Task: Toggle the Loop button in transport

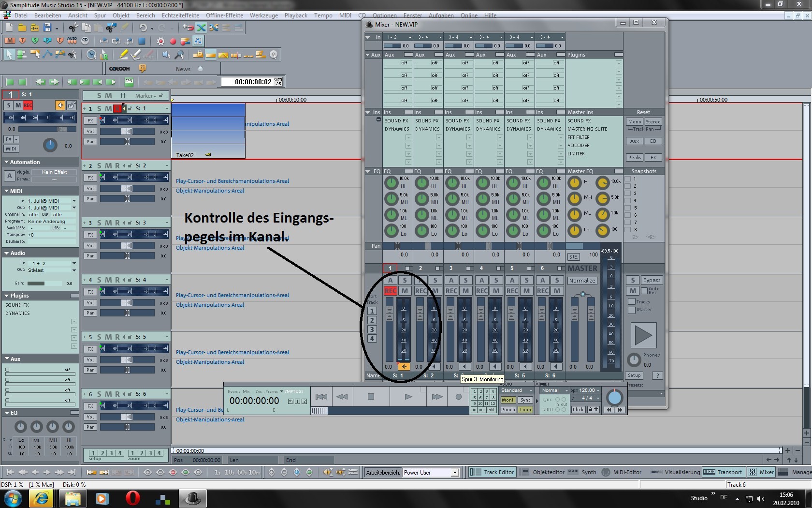Action: [525, 409]
